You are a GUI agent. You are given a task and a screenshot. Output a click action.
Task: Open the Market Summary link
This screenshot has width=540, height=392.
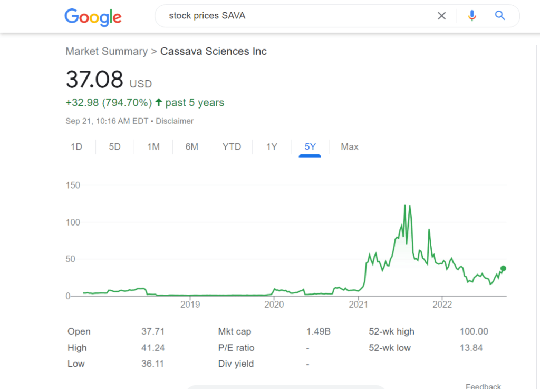pos(107,51)
